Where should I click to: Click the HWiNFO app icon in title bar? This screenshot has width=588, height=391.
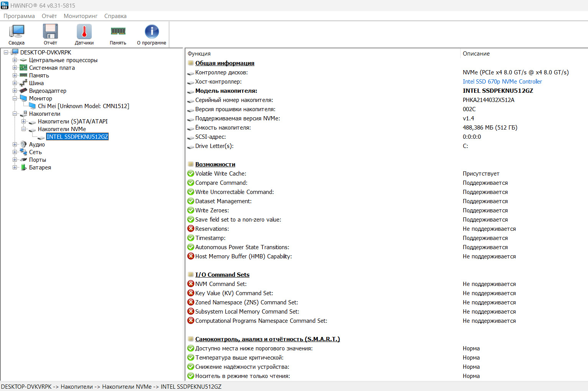tap(5, 5)
